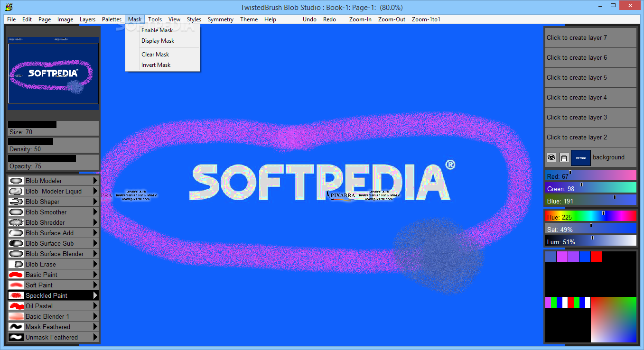Click the page navigator preview thumbnail
Screen dimensions: 644x350
pyautogui.click(x=53, y=74)
